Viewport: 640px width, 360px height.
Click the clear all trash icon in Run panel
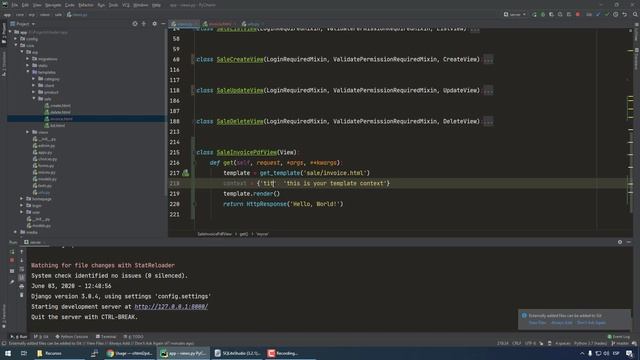pos(22,295)
